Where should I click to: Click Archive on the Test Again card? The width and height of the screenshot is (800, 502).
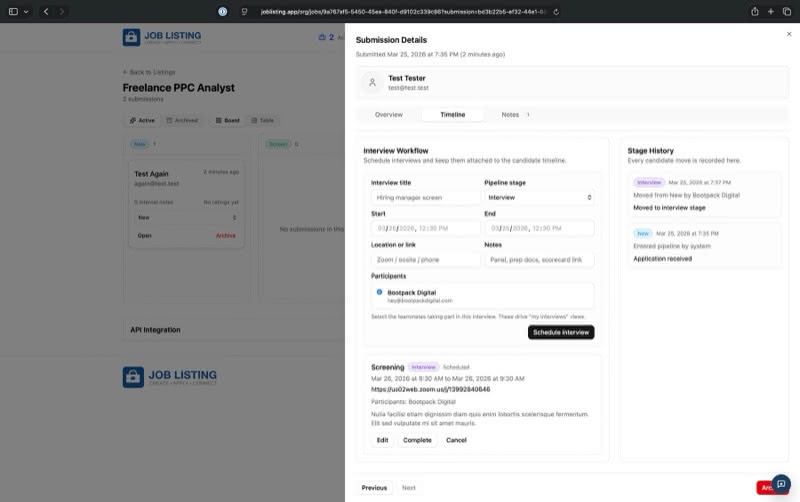pos(226,236)
